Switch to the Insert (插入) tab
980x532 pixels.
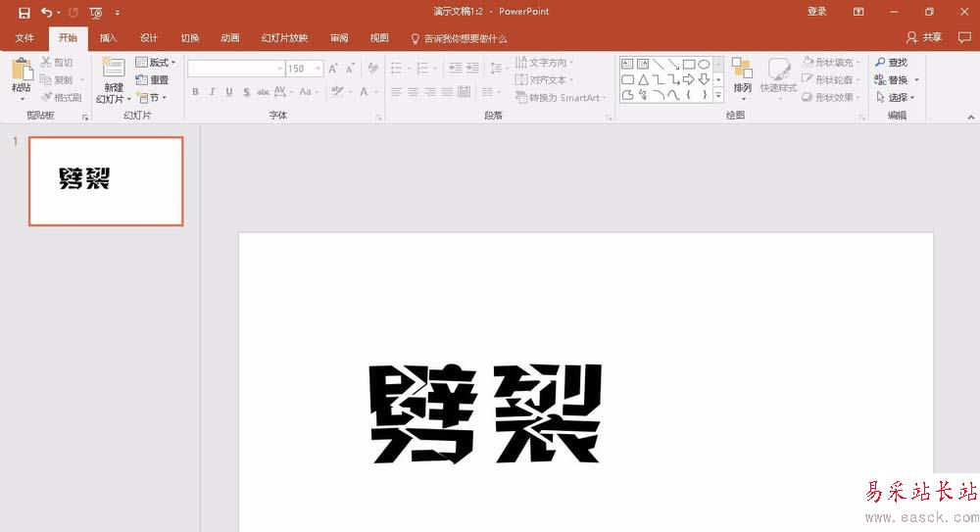[x=108, y=38]
